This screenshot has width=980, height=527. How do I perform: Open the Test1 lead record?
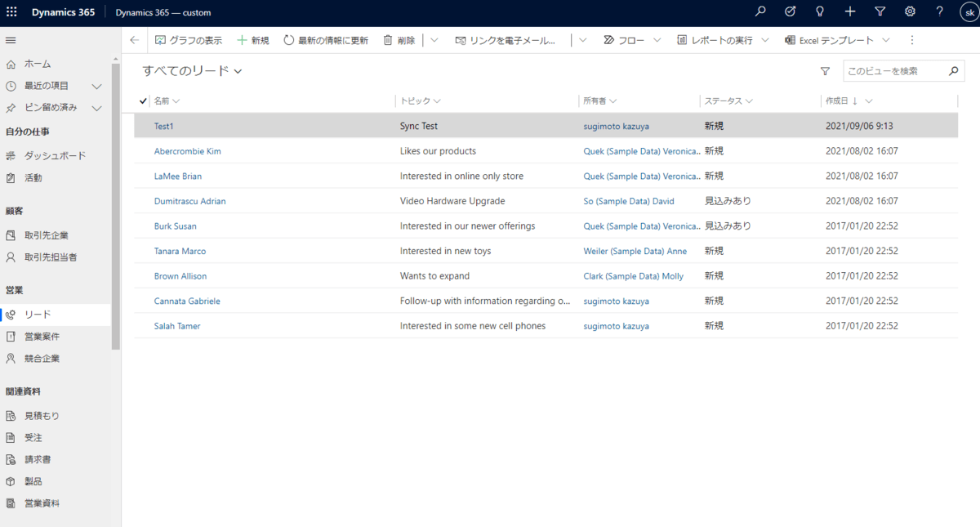pyautogui.click(x=164, y=126)
